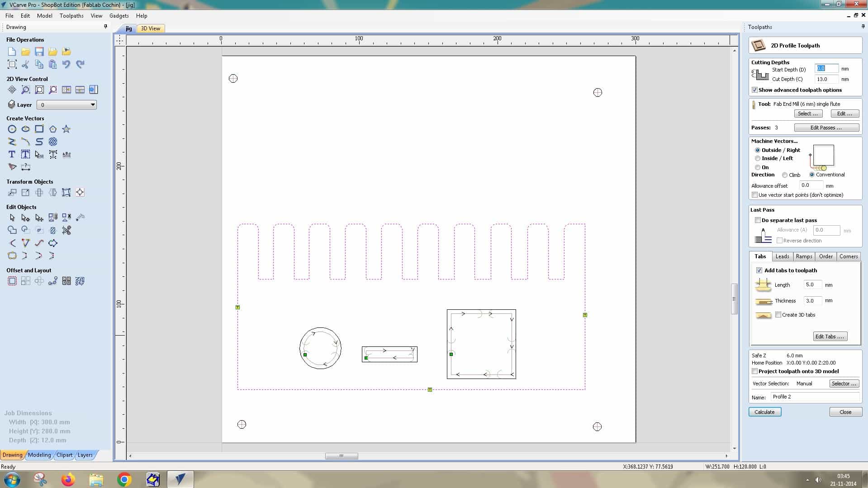Select the Pan view tool icon
The height and width of the screenshot is (488, 868).
(12, 90)
